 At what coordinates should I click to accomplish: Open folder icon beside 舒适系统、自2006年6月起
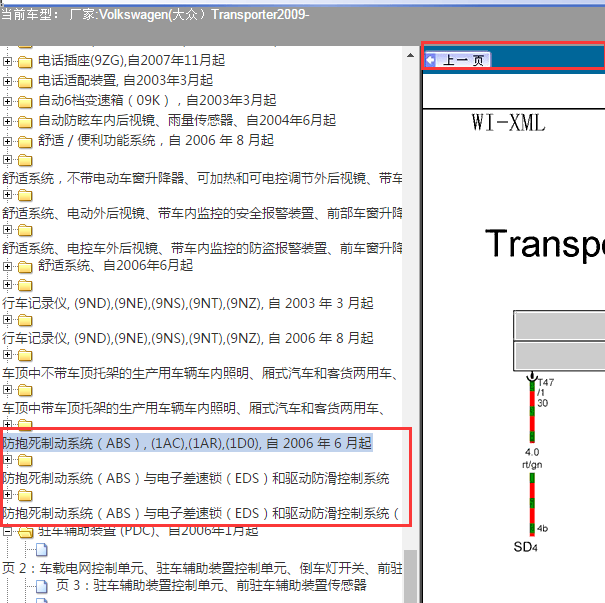[25, 266]
